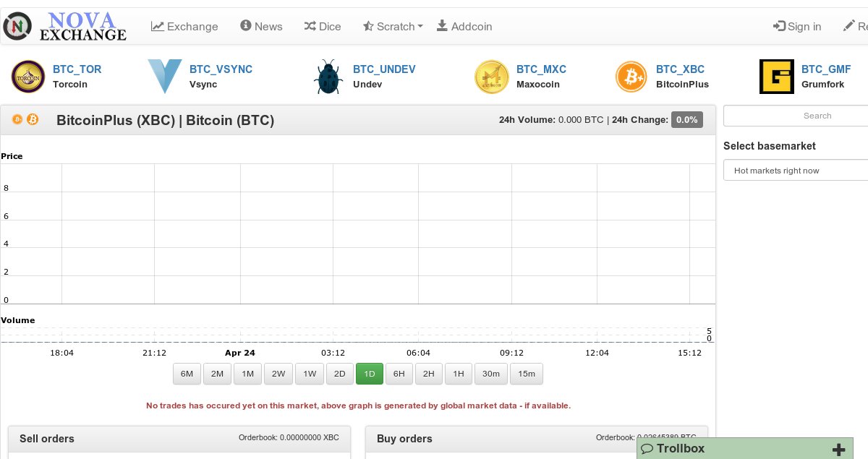Select the 6H chart range
Viewport: 868px width, 459px height.
[399, 374]
